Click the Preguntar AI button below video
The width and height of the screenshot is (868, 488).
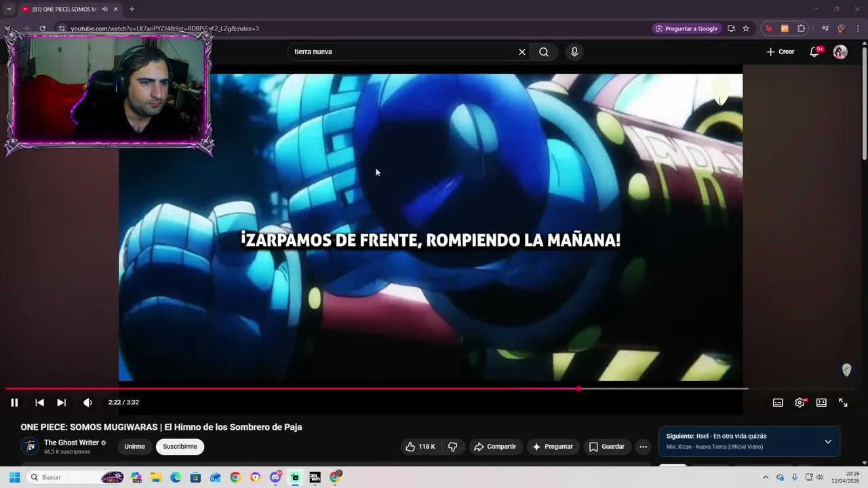point(553,447)
